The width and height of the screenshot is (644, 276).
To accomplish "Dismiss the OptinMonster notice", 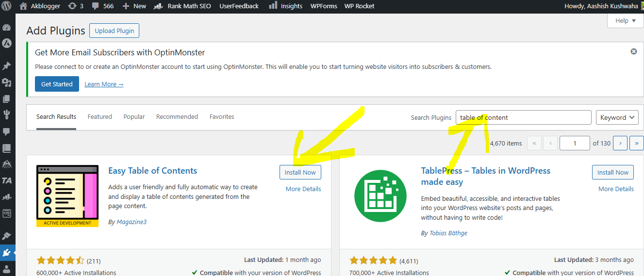I will [x=633, y=51].
